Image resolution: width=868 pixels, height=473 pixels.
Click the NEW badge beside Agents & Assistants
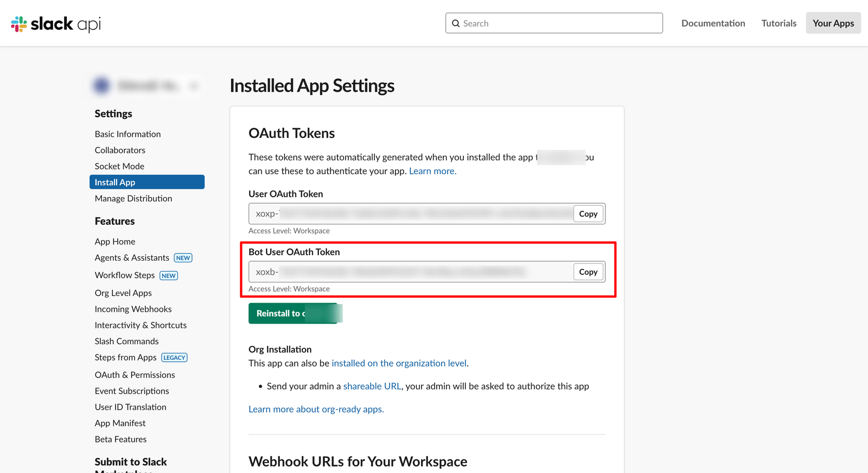183,258
